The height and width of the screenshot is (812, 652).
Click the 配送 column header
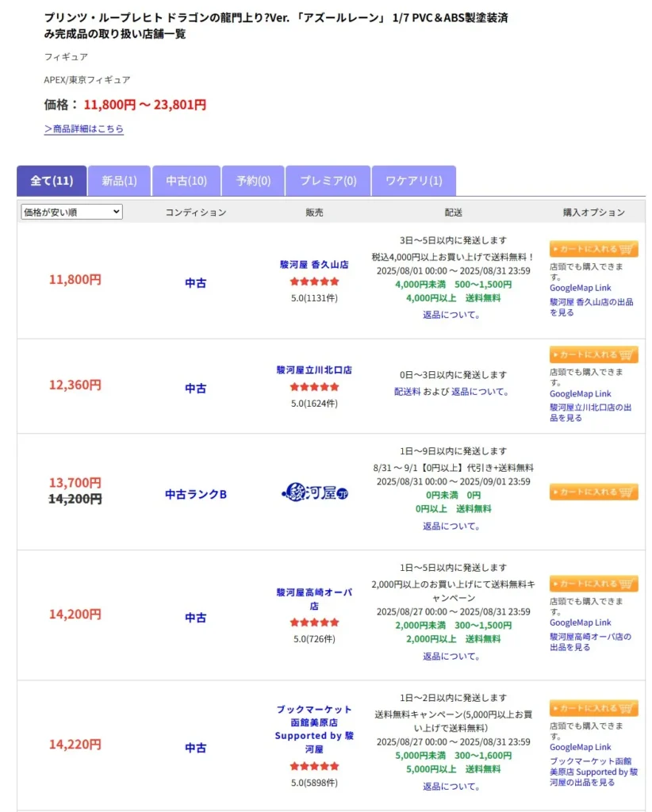(454, 213)
